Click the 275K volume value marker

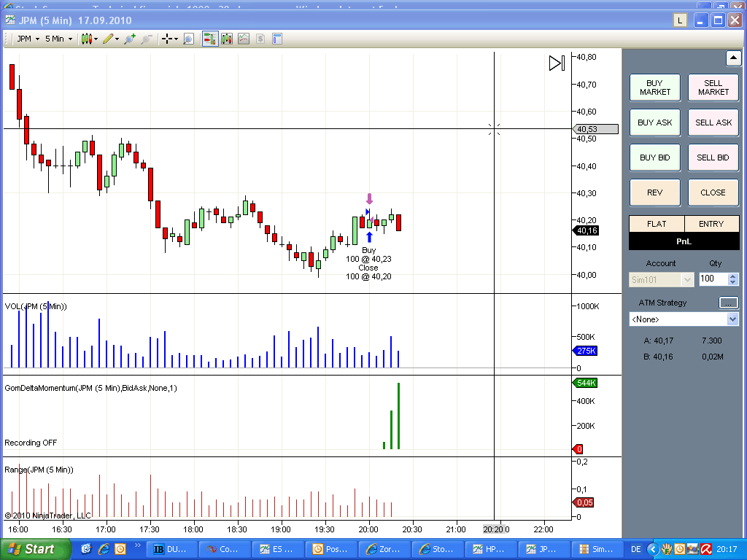pyautogui.click(x=585, y=351)
